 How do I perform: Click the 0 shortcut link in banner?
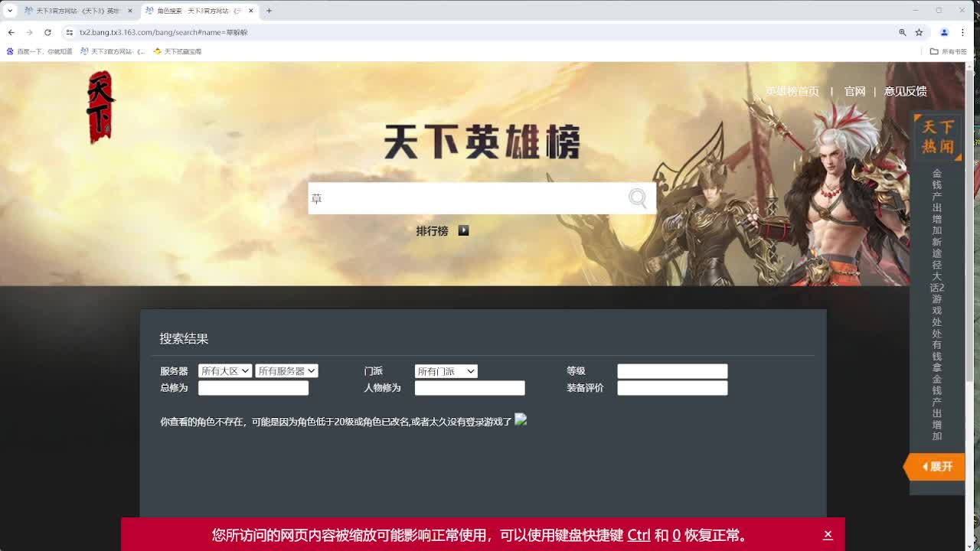[676, 535]
